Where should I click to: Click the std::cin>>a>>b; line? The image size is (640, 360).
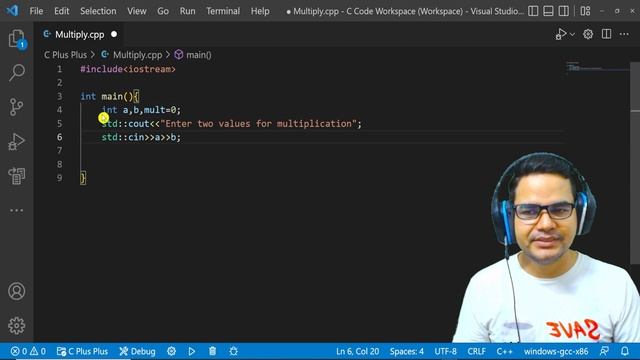141,137
